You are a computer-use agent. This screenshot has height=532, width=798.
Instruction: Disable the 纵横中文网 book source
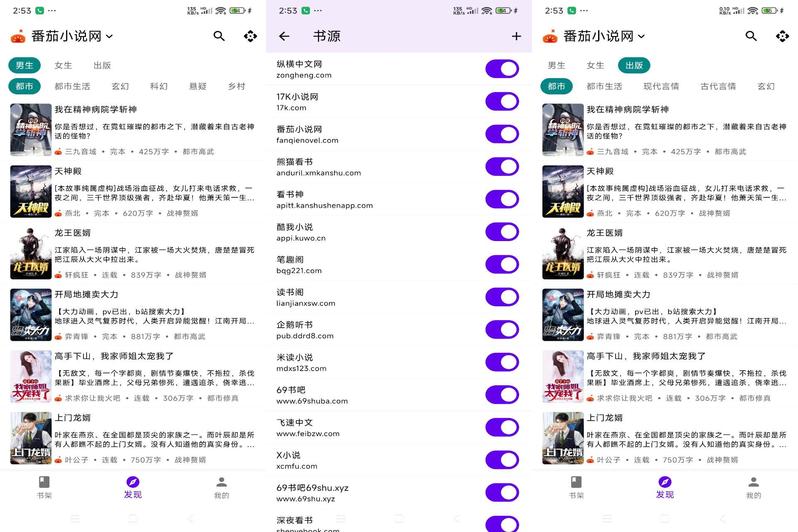coord(502,69)
